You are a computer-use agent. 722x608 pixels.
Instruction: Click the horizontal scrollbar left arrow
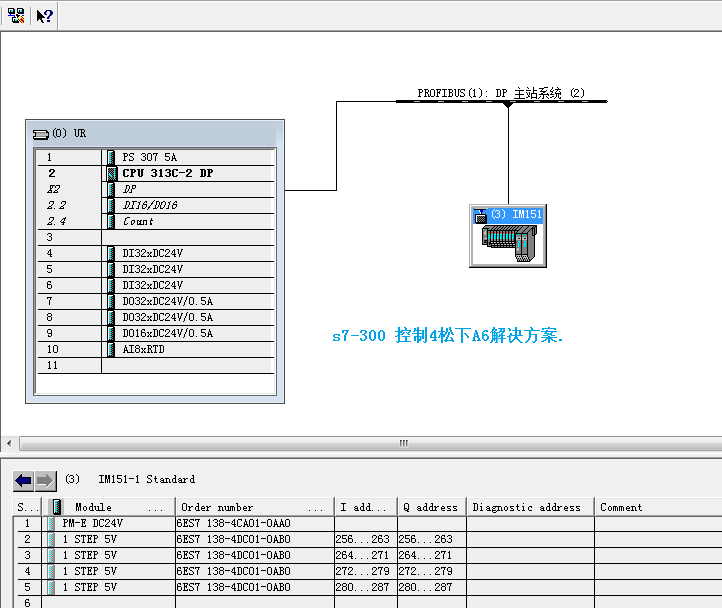coord(7,442)
